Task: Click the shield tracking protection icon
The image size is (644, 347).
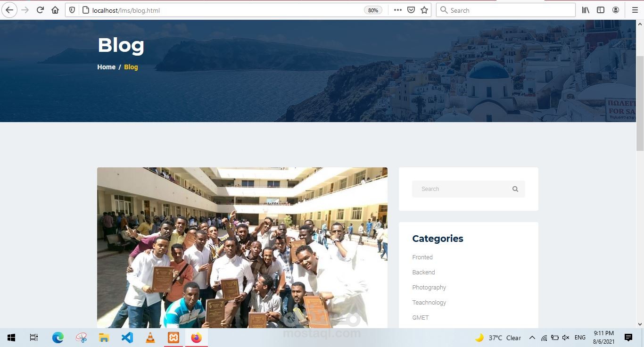Action: pyautogui.click(x=72, y=10)
